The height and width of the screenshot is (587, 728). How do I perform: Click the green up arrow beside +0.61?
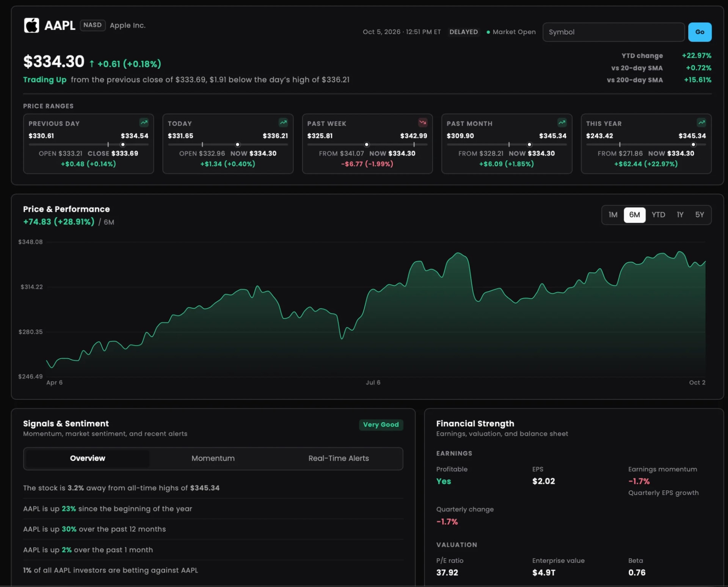92,64
